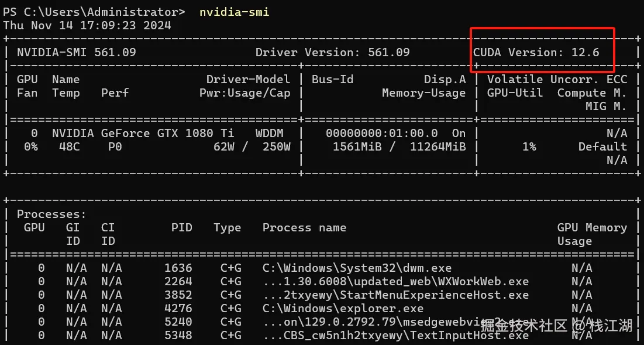
Task: Click the Process name column header
Action: pyautogui.click(x=304, y=227)
